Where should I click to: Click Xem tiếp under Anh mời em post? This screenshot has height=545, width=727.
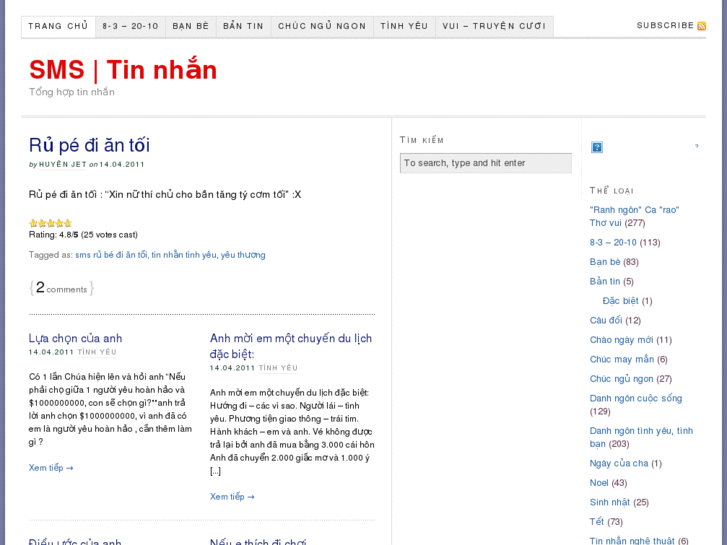(x=232, y=496)
